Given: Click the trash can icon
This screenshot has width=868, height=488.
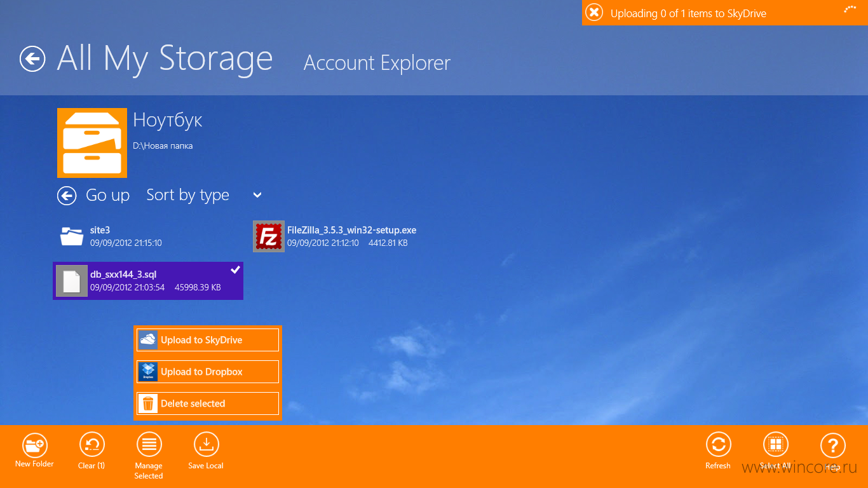Looking at the screenshot, I should 148,403.
